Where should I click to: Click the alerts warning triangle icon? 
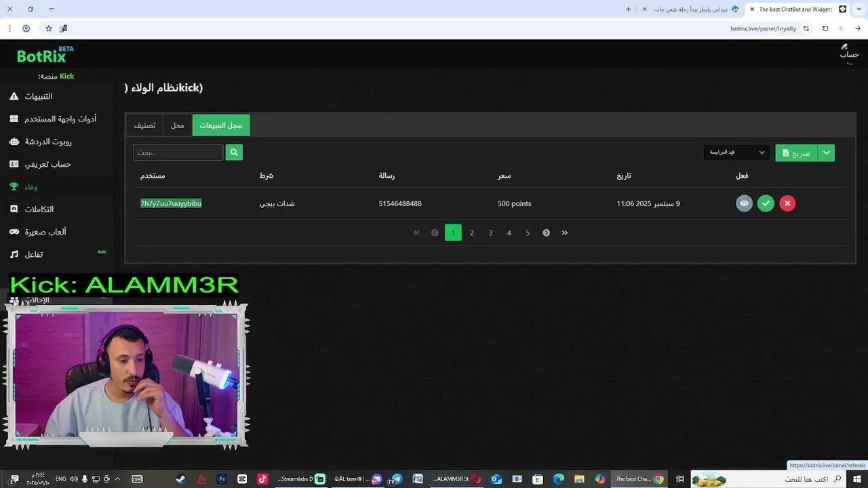coord(14,96)
